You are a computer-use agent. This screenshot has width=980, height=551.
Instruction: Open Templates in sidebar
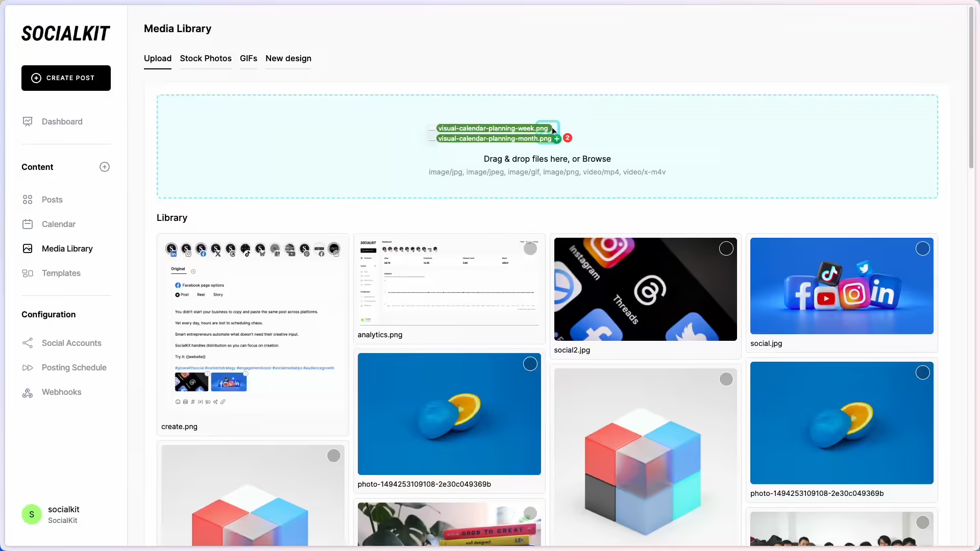[61, 273]
